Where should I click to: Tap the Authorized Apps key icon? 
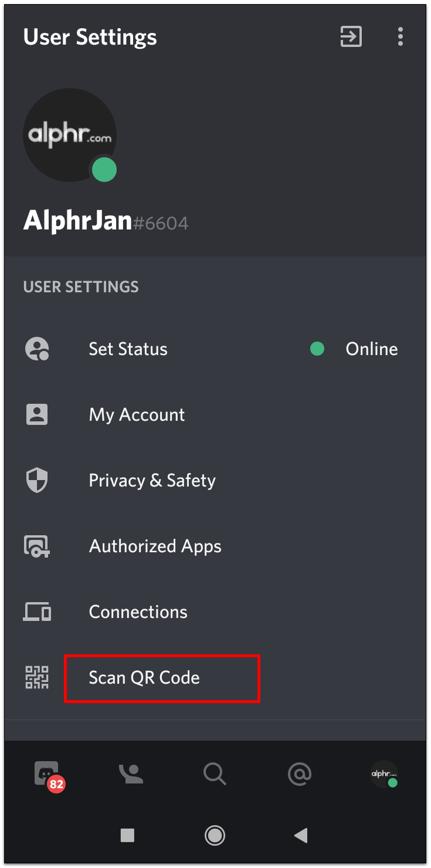37,546
